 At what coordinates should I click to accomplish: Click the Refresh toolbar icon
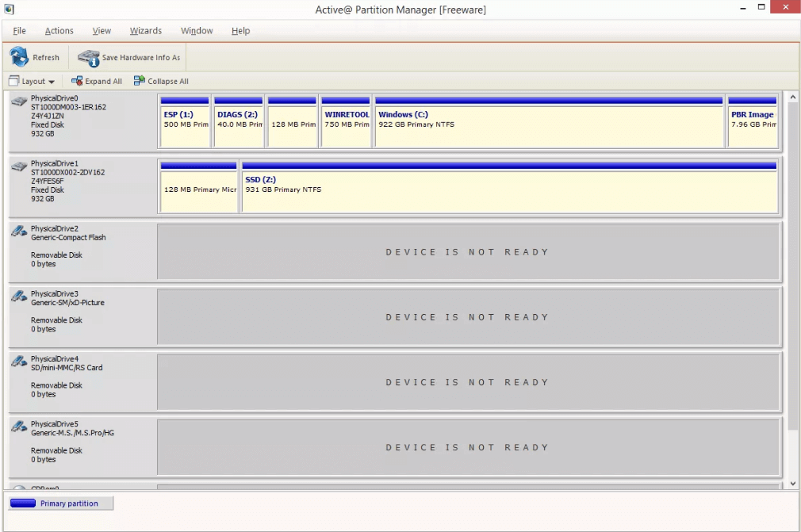click(19, 56)
